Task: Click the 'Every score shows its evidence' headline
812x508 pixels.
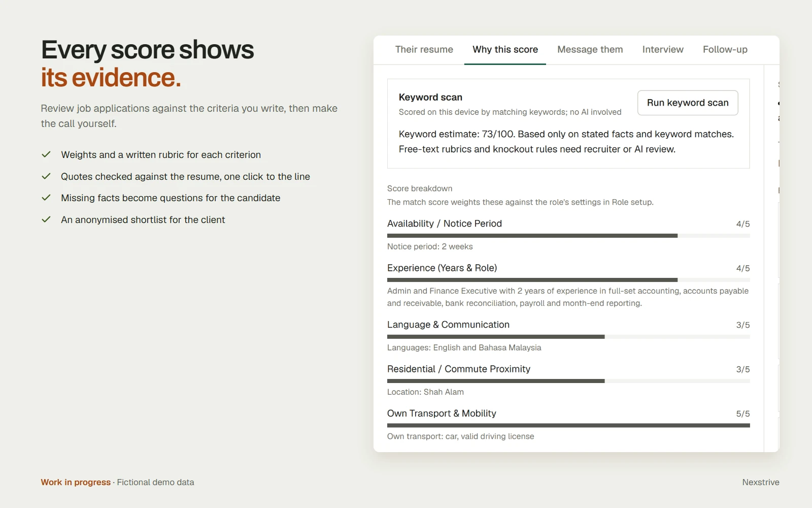Action: click(x=147, y=63)
